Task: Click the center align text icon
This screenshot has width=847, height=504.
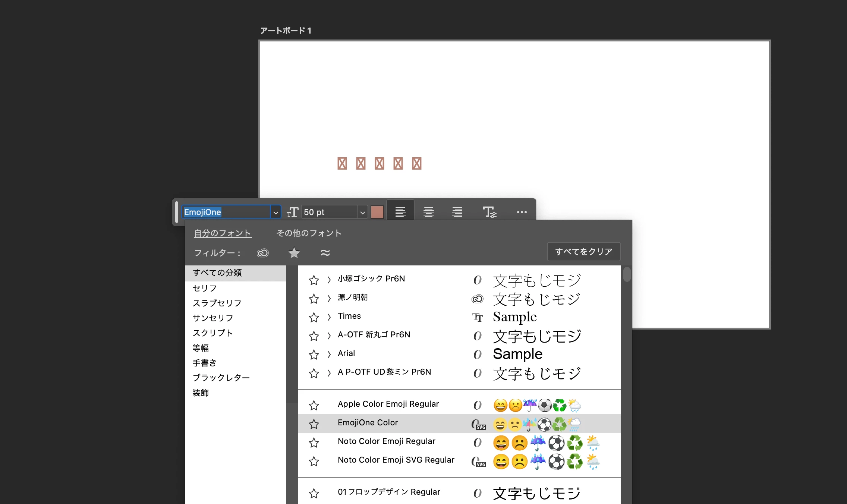Action: pyautogui.click(x=429, y=212)
